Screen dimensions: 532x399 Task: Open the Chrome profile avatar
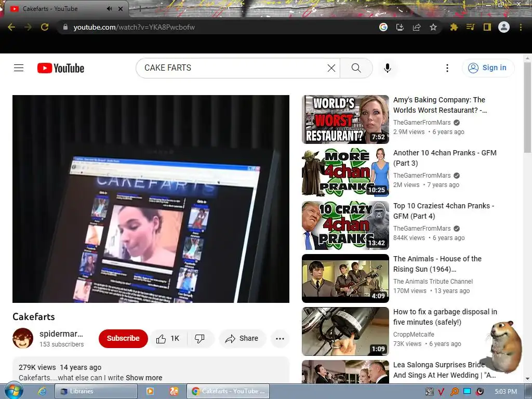504,27
